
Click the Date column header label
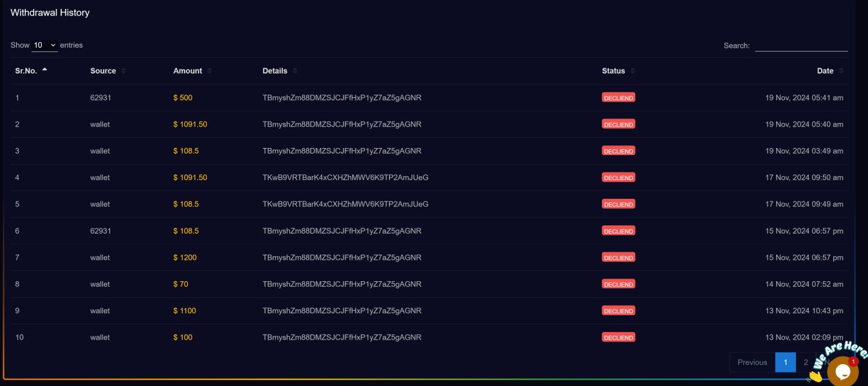click(x=825, y=71)
